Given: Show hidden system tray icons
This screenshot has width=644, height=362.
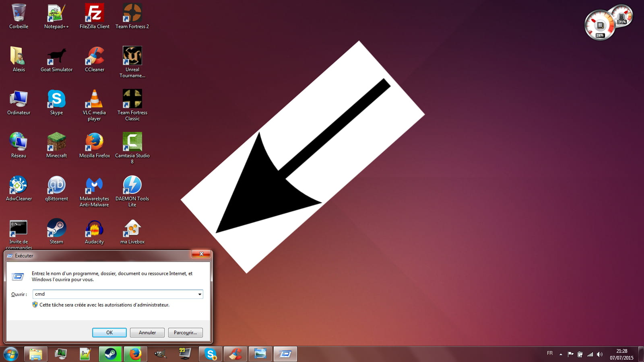Looking at the screenshot, I should coord(561,354).
